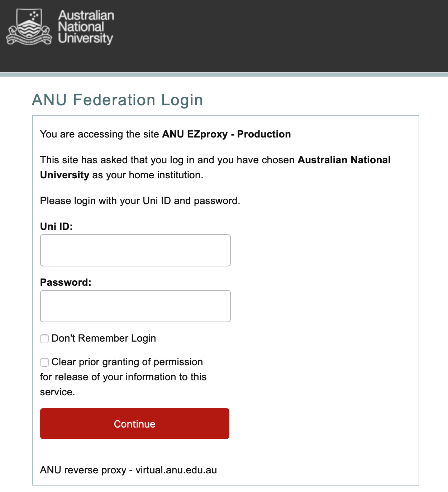The image size is (448, 492).
Task: Click the "Clear prior granting of permission" label
Action: tap(127, 362)
